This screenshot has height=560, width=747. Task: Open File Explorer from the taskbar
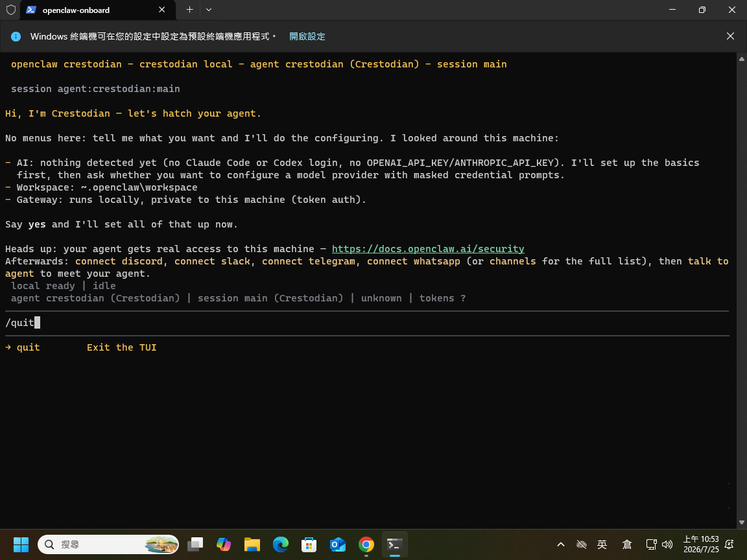(252, 544)
